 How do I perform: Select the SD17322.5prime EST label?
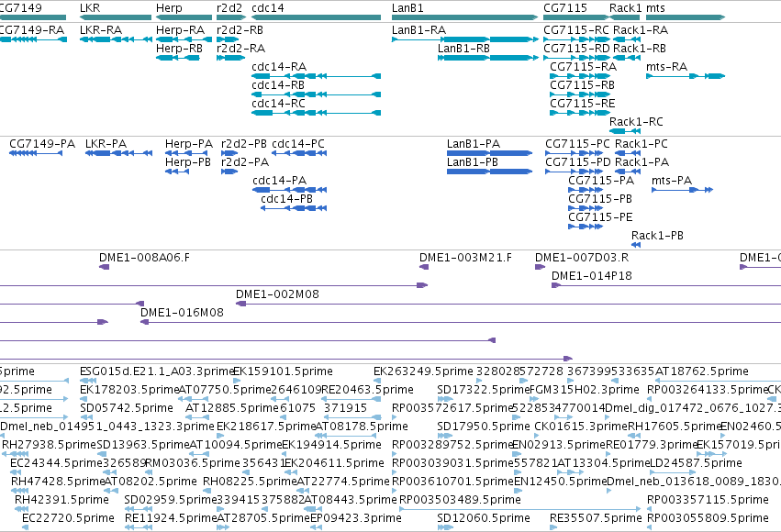coord(483,390)
